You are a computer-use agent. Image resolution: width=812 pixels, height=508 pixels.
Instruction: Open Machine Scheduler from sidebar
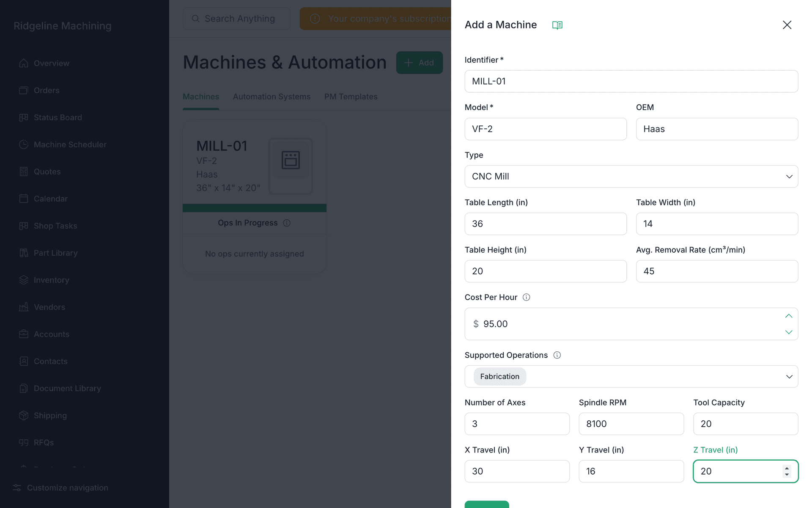coord(63,144)
